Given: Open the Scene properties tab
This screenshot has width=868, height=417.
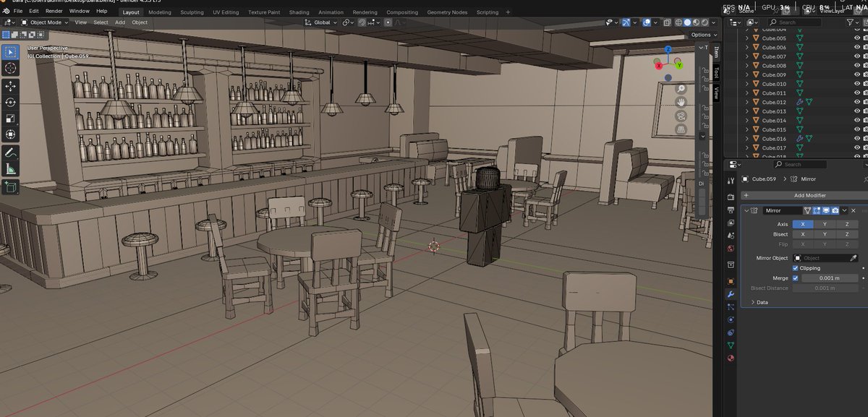Looking at the screenshot, I should click(731, 236).
